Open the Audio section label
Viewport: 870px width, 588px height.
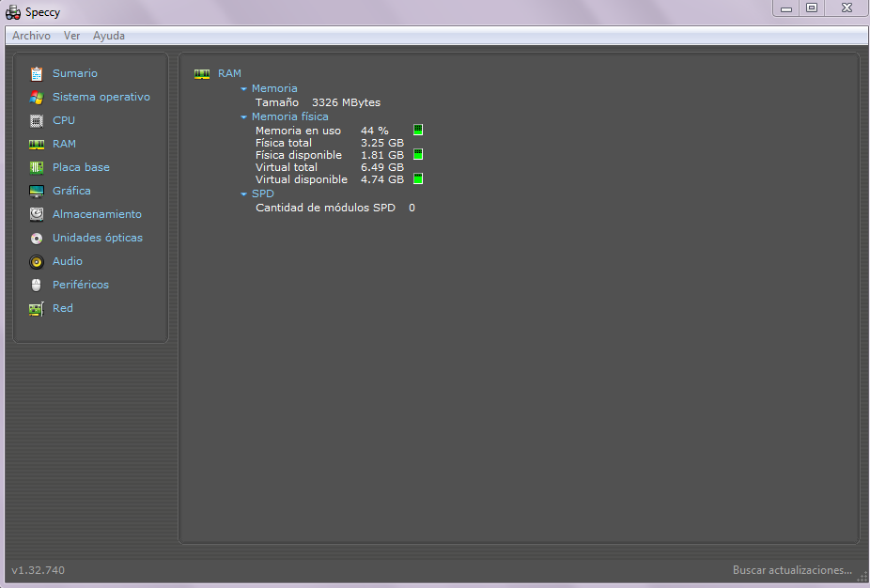(68, 261)
